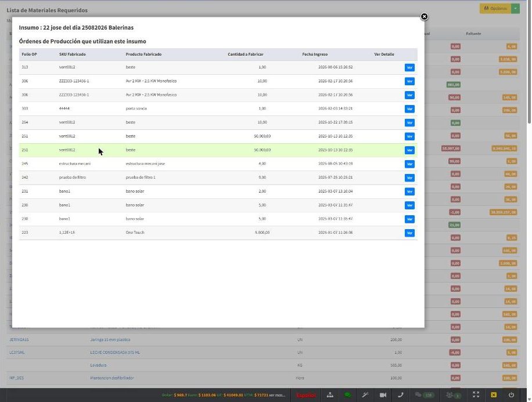Click the magic wand icon in bottom bar
This screenshot has width=532, height=402.
(365, 395)
